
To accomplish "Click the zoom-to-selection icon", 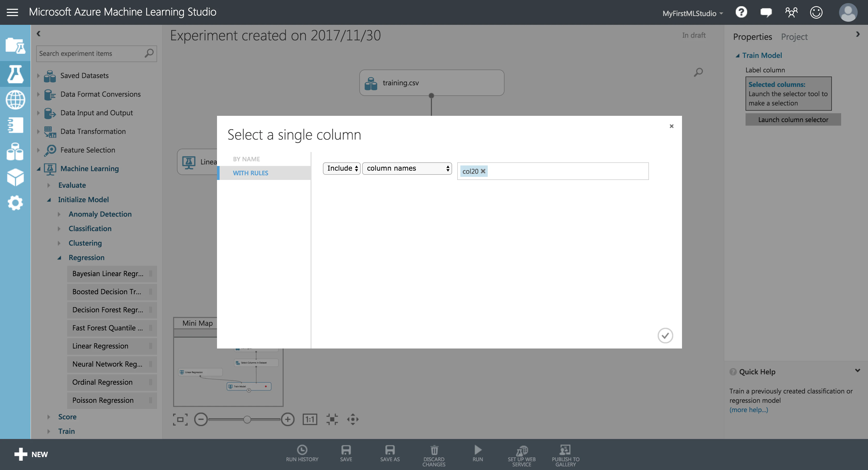I will click(x=332, y=419).
